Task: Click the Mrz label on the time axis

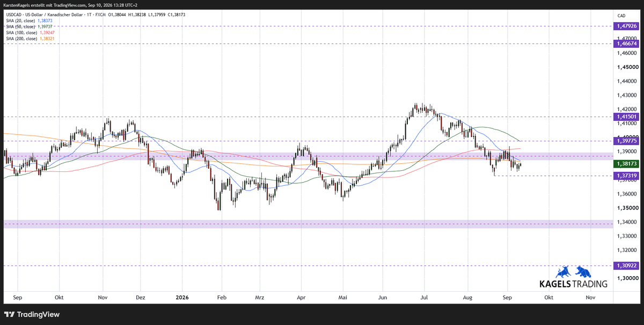Action: pos(260,297)
